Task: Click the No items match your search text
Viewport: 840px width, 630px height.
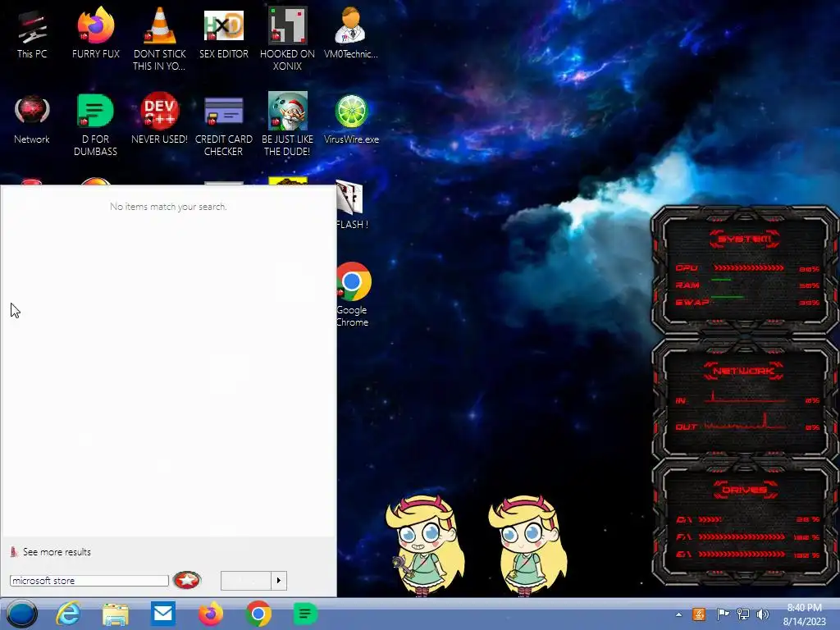Action: [x=168, y=207]
